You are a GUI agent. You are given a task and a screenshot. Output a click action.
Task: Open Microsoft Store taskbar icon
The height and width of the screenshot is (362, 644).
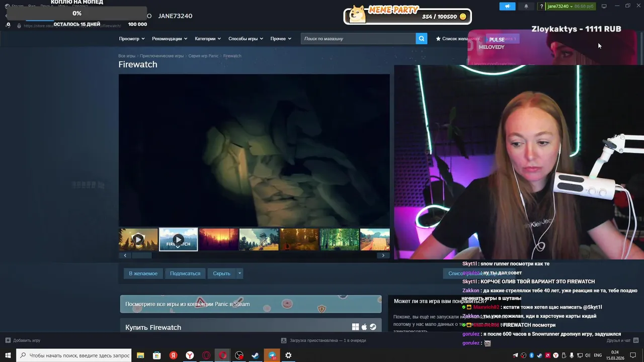(157, 355)
